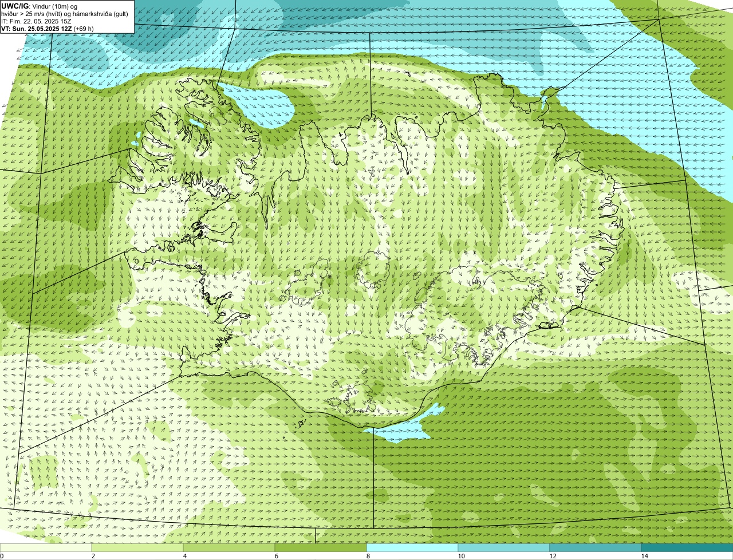Click the valid time 'VT: Sun. 25.05.2025 12Z'
This screenshot has height=560, width=733.
pos(37,29)
